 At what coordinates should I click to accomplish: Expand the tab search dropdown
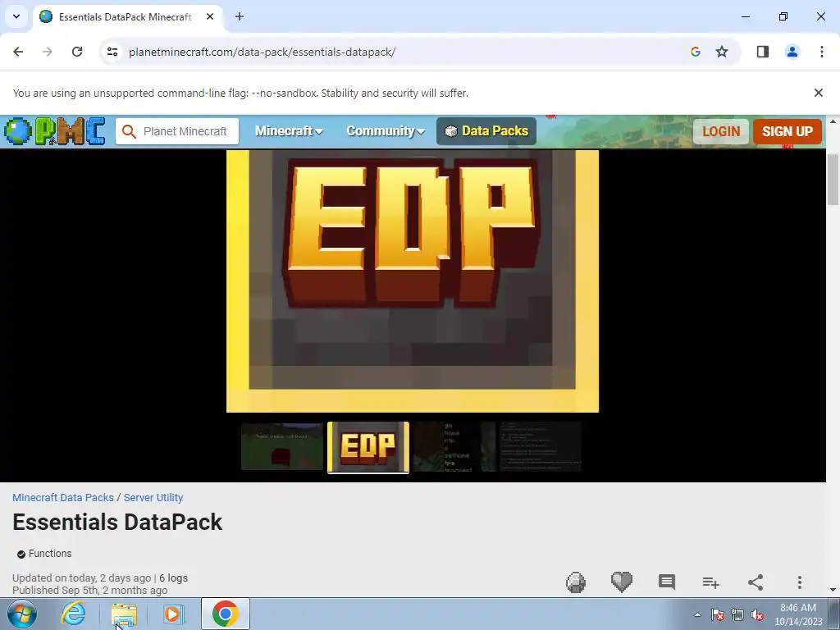[16, 16]
